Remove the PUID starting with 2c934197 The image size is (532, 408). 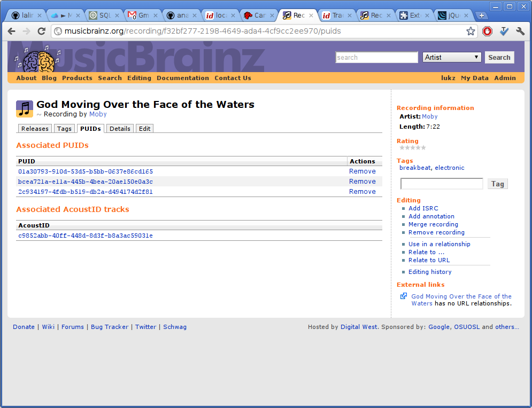(363, 192)
